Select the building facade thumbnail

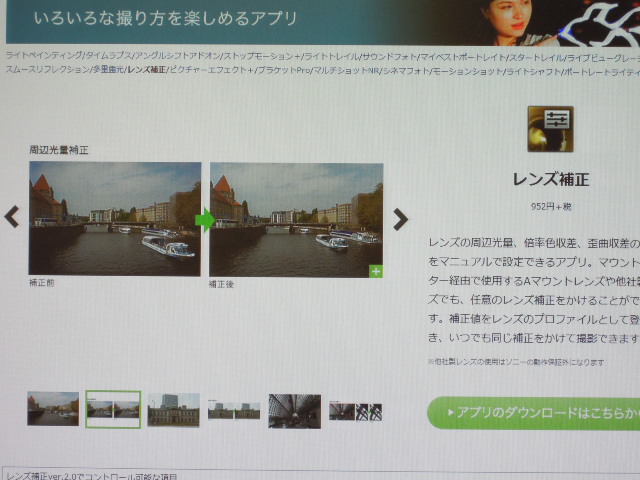click(173, 410)
